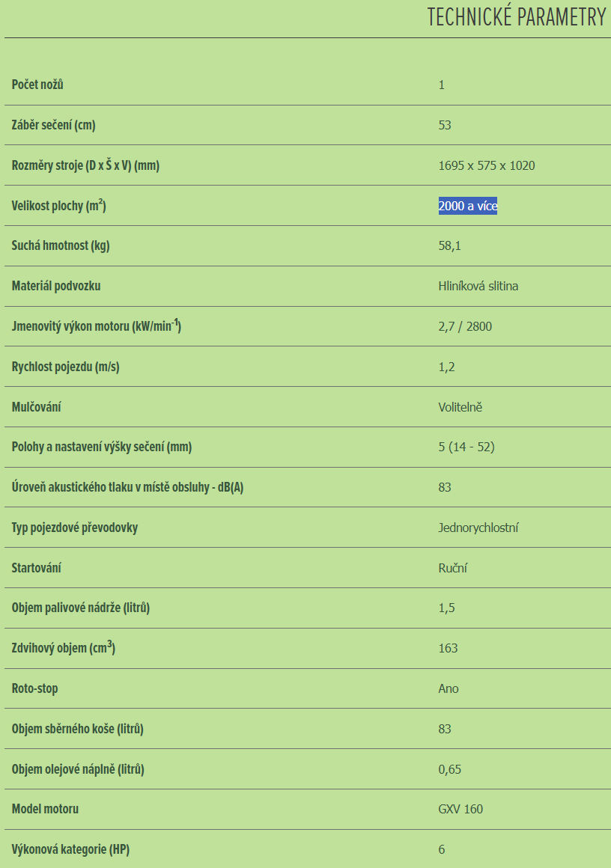Click the 'GXV 160' engine model value
This screenshot has width=611, height=868.
(x=460, y=809)
